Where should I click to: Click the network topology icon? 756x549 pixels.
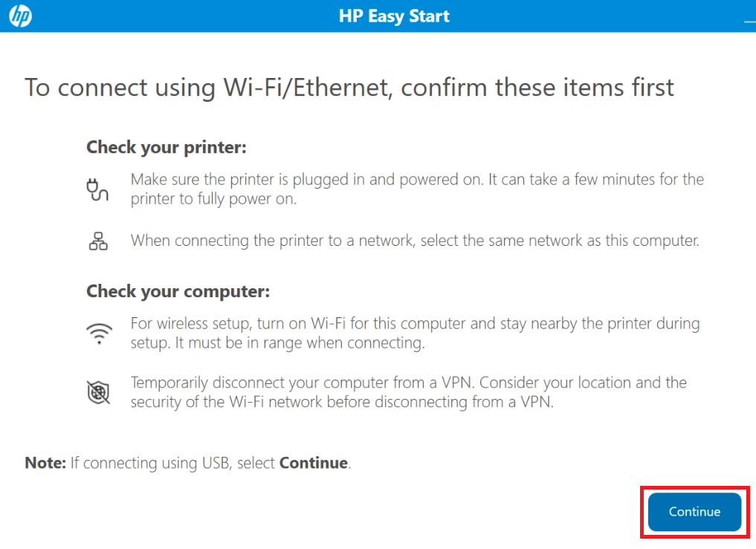[98, 241]
